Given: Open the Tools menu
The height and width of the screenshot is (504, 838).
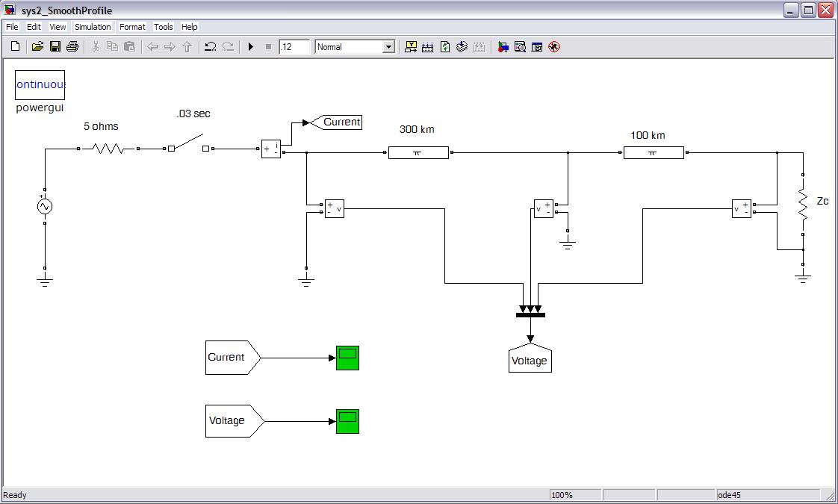Looking at the screenshot, I should [164, 27].
